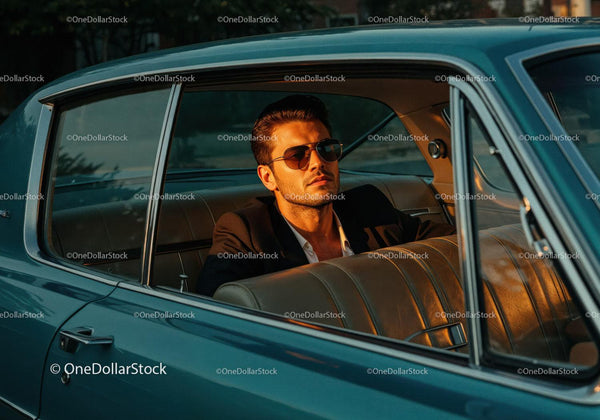Viewport: 600px width, 420px height.
Task: Click the far-side interior door handle
Action: click(418, 212)
